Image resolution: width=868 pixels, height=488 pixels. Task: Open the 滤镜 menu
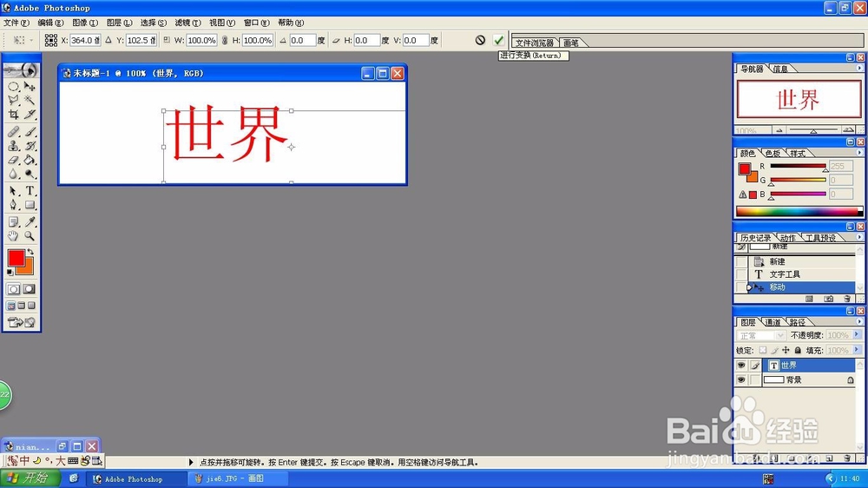(x=187, y=23)
